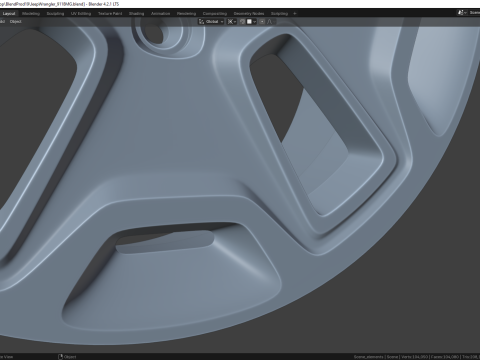Open the Compositing workspace tab
The image size is (480, 360).
tap(215, 14)
